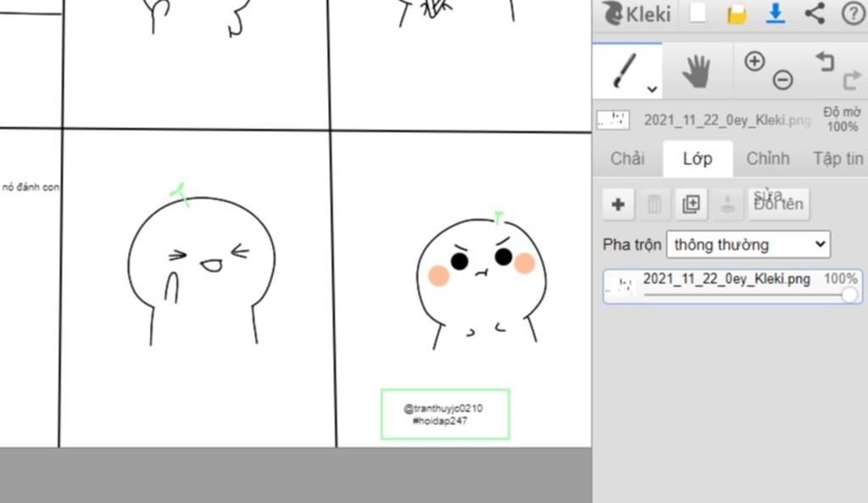The height and width of the screenshot is (503, 868).
Task: Redo the action
Action: pyautogui.click(x=853, y=80)
